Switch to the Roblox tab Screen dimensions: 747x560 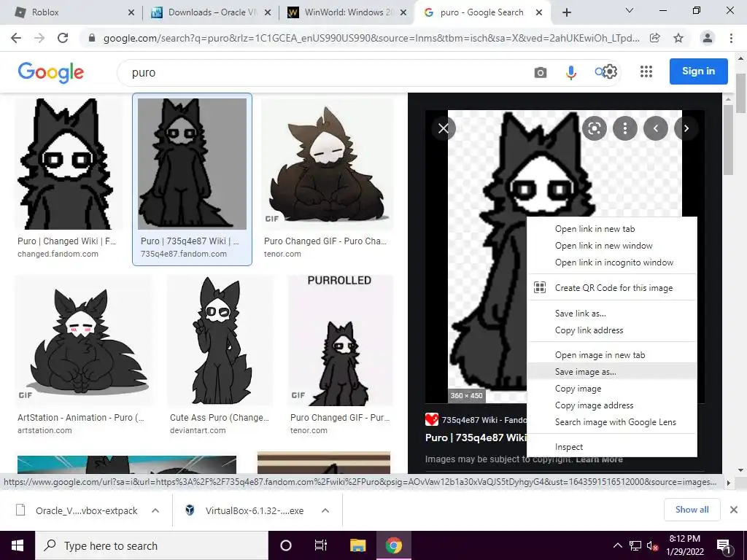coord(75,12)
